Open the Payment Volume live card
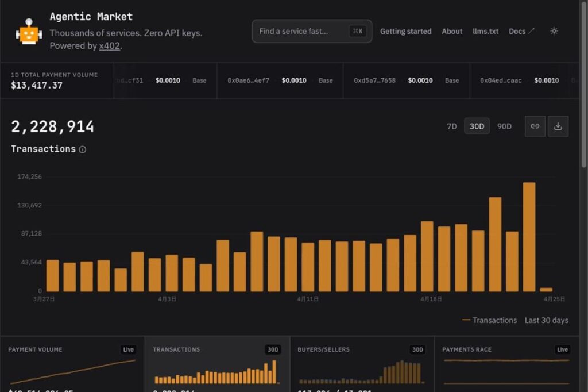The width and height of the screenshot is (588, 392). pos(72,364)
